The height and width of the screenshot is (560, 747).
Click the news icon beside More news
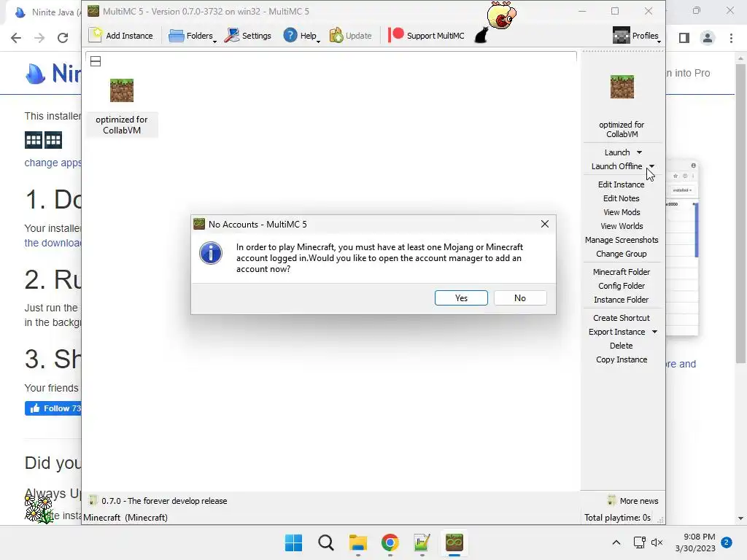612,500
